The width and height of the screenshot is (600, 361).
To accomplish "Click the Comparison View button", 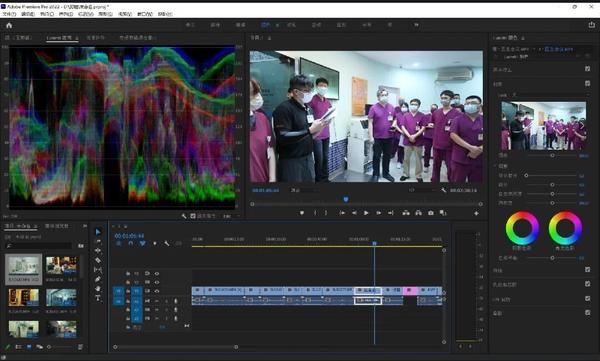I will click(x=443, y=213).
